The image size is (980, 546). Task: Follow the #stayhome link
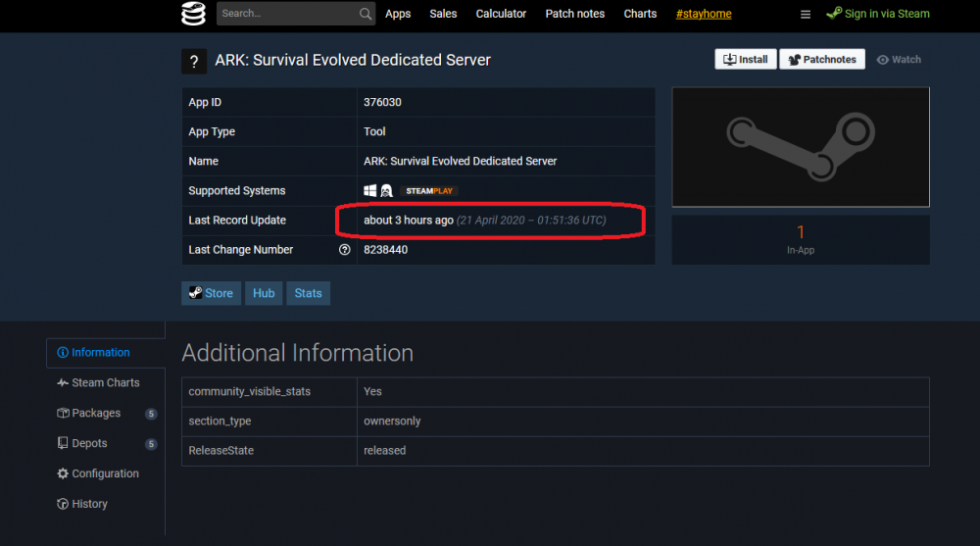coord(703,14)
